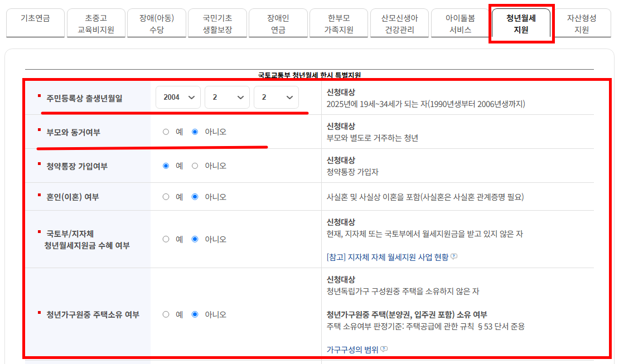Select 예 for 청년월세지원금 수혜 여부
This screenshot has width=619, height=364.
[166, 239]
